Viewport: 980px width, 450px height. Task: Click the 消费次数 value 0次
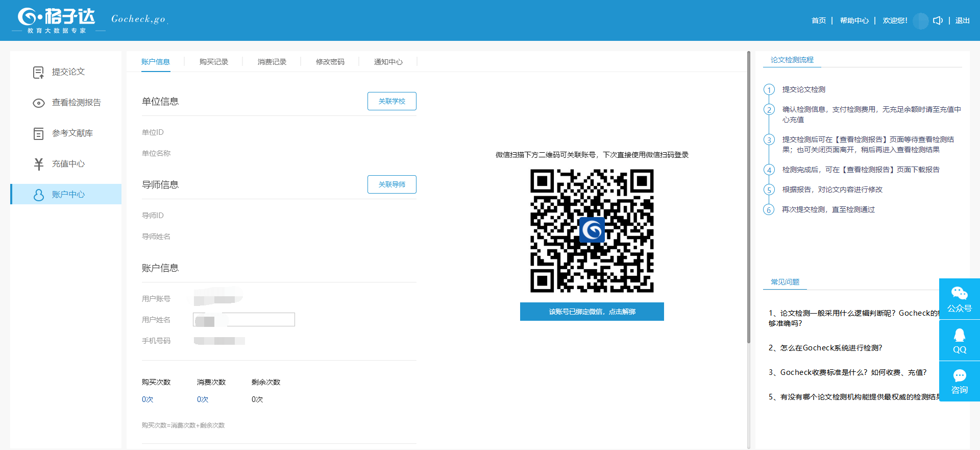tap(203, 399)
